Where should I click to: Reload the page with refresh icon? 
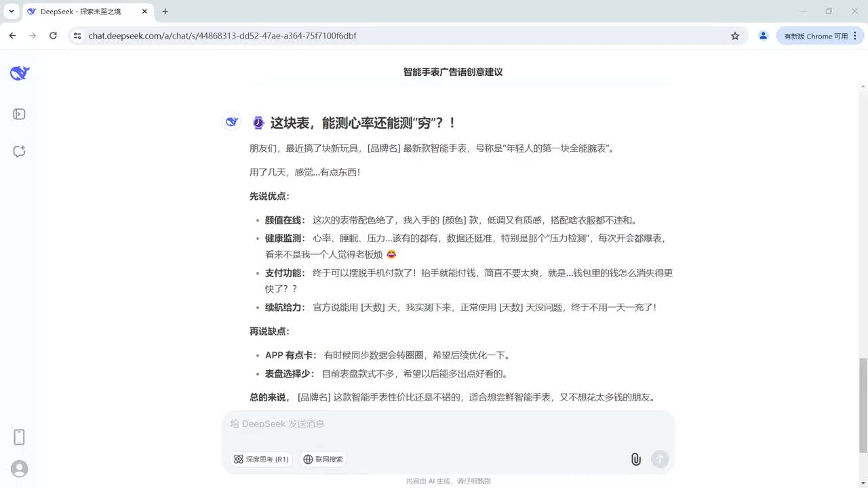coord(53,36)
